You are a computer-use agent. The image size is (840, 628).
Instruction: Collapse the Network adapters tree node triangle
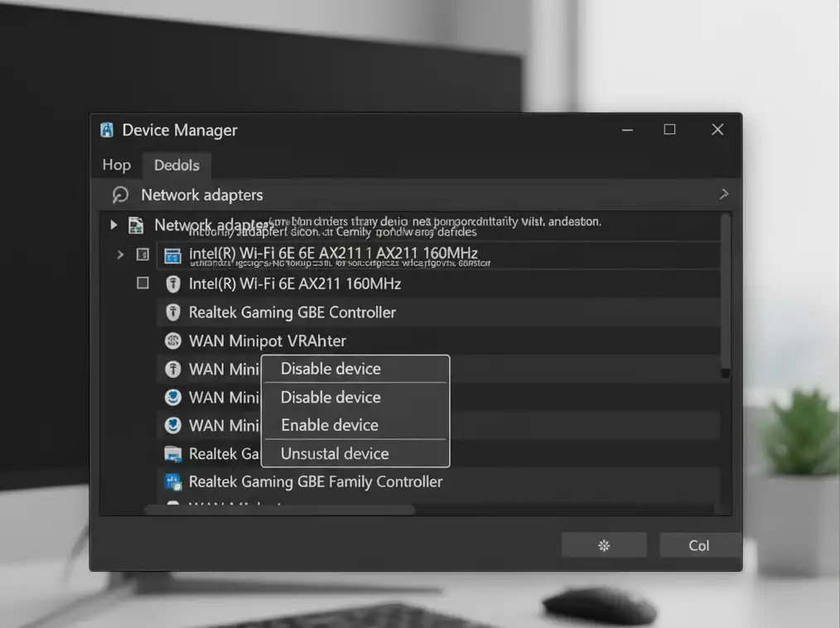tap(114, 225)
